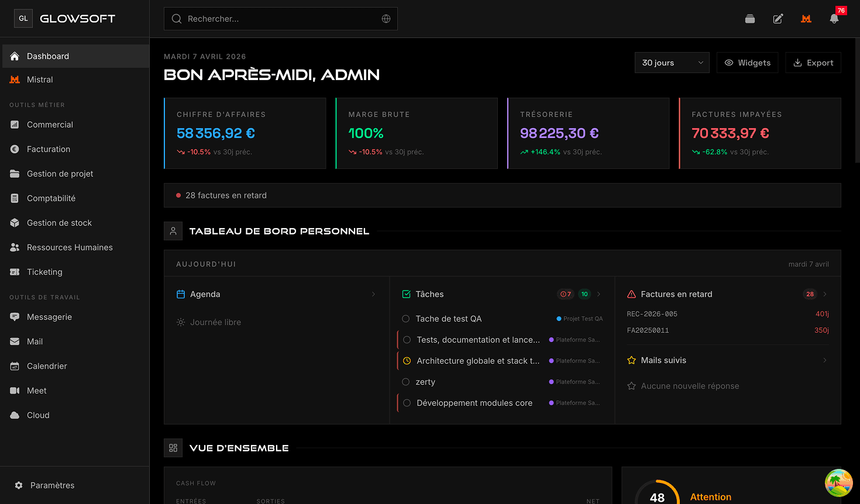Click the Widgets button
The width and height of the screenshot is (860, 504).
748,63
